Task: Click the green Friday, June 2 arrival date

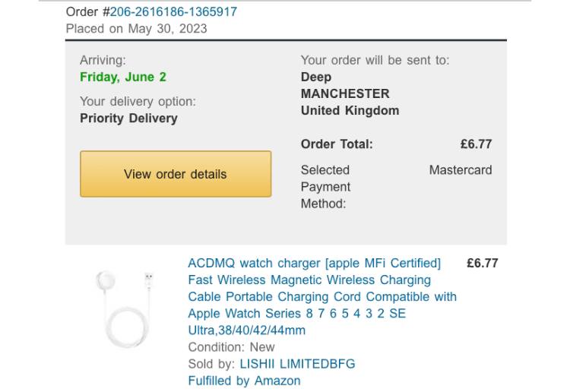Action: 123,77
